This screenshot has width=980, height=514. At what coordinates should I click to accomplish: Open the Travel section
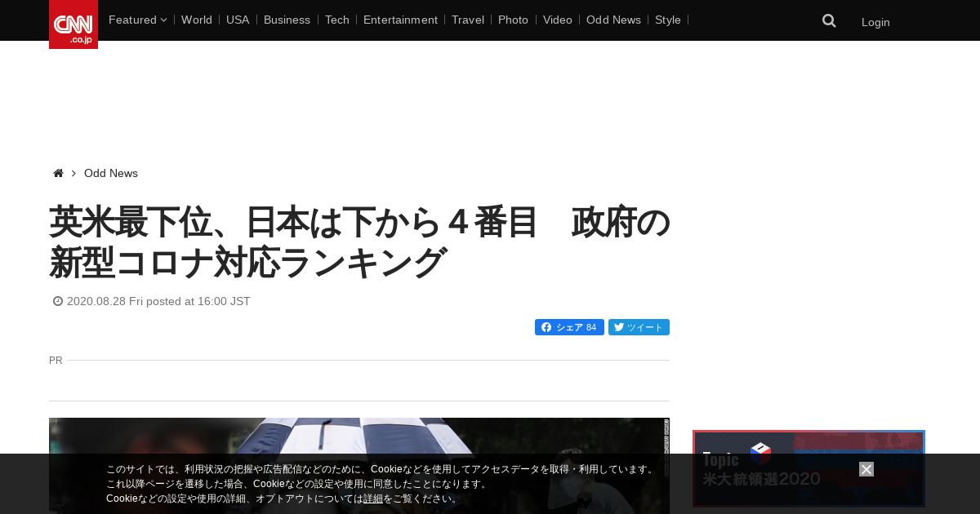(x=468, y=20)
